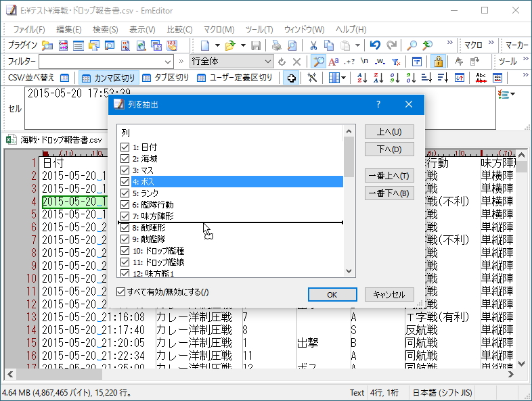The width and height of the screenshot is (532, 401).
Task: Uncheck the 2: 海域 column checkbox
Action: [125, 158]
